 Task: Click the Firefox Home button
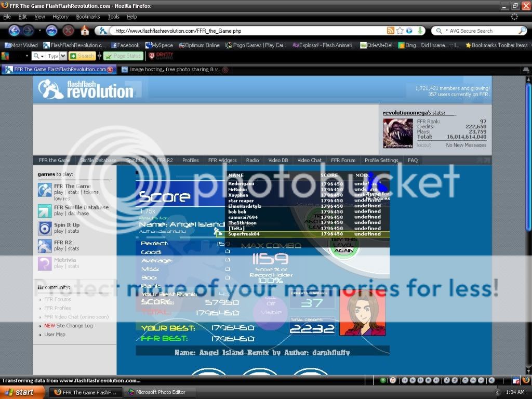85,31
